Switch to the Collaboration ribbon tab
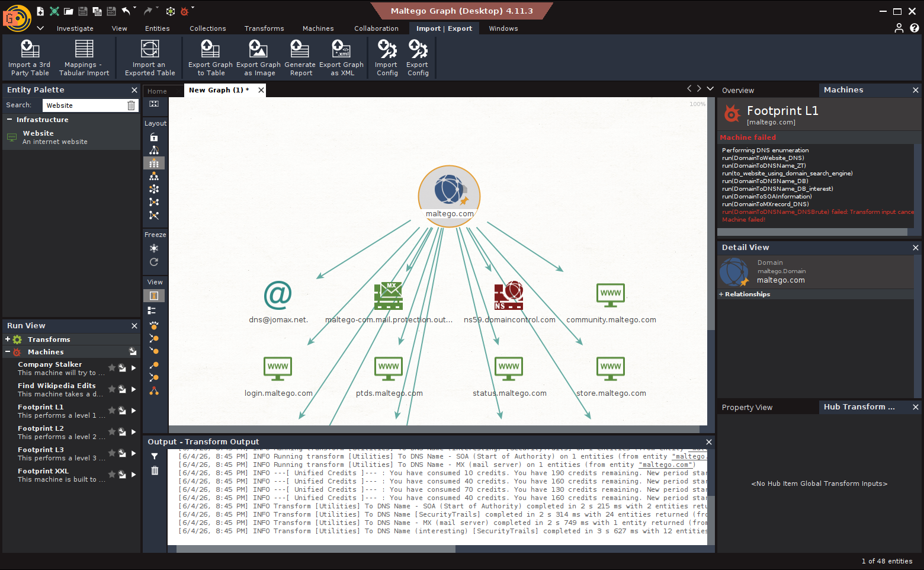The height and width of the screenshot is (570, 924). coord(376,28)
